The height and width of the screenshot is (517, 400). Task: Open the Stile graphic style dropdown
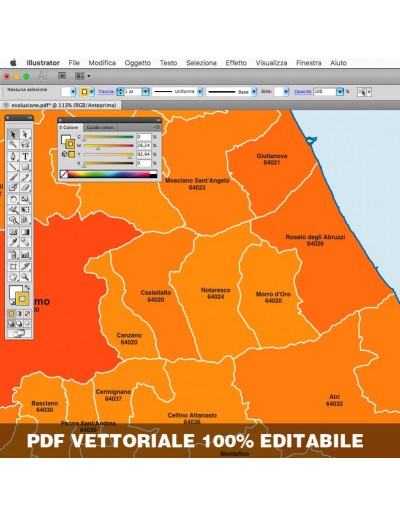286,92
